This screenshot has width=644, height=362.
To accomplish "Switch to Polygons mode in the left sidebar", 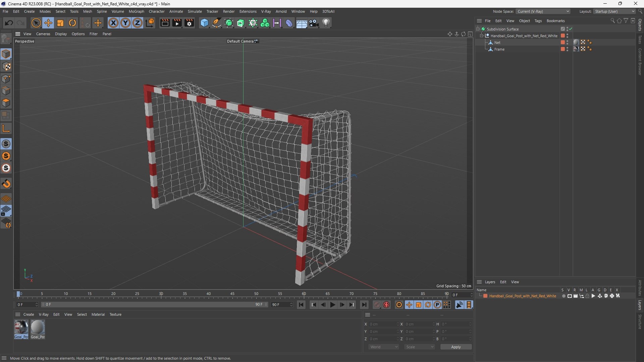I will click(6, 103).
